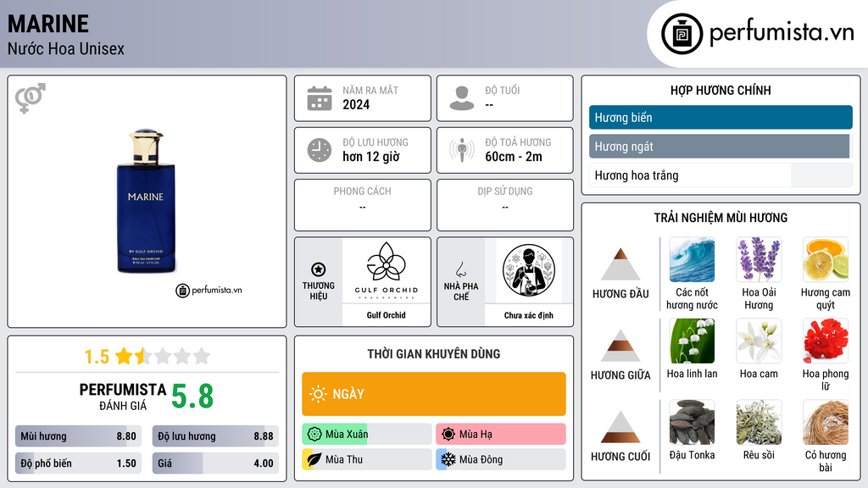Click the nose icon above Nhà pha chế
This screenshot has width=868, height=488.
point(460,269)
